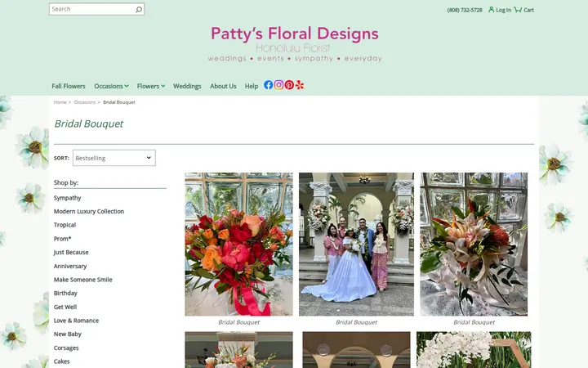Click the shopping cart icon
588x368 pixels.
[518, 9]
